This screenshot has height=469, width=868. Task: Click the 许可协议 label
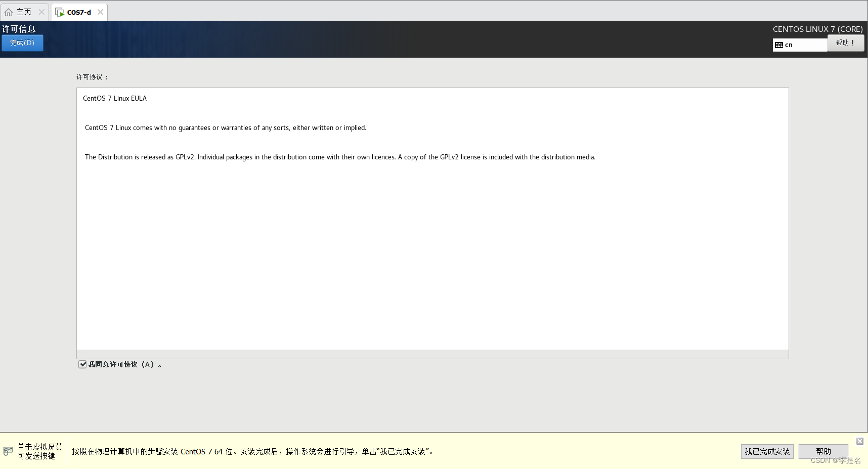[x=92, y=77]
